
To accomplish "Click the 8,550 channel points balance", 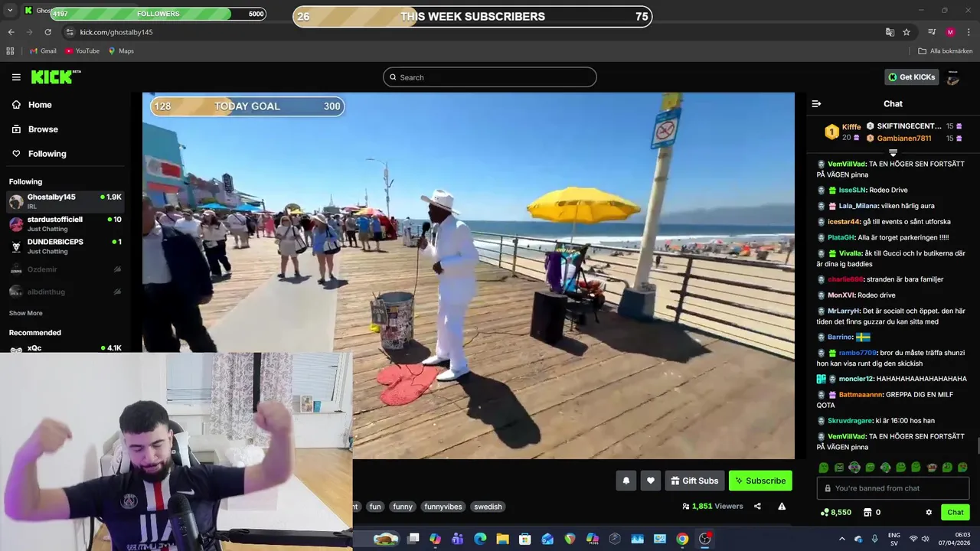I will tap(835, 513).
